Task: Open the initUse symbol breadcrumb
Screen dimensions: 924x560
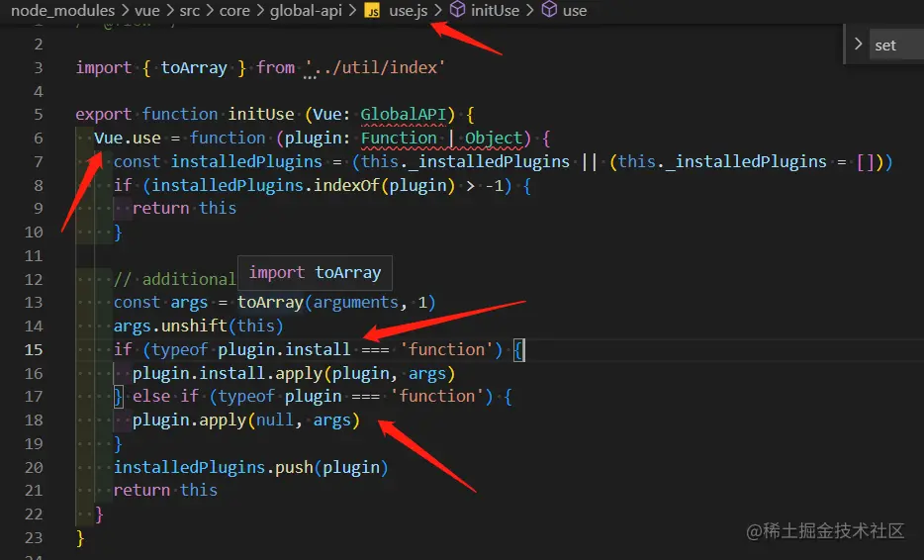Action: (x=495, y=11)
